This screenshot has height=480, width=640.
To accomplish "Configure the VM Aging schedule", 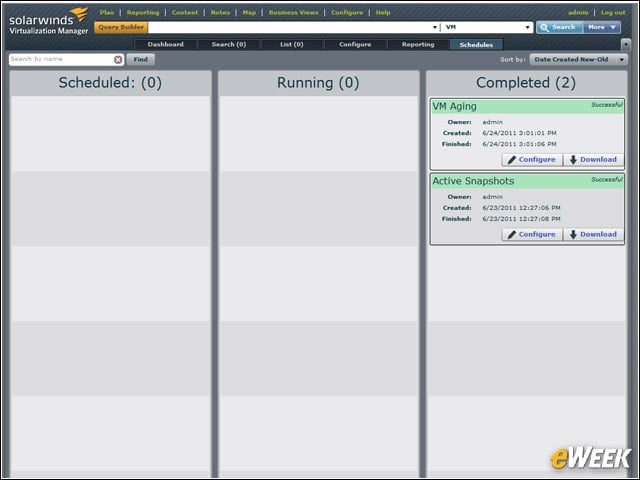I will [x=532, y=160].
